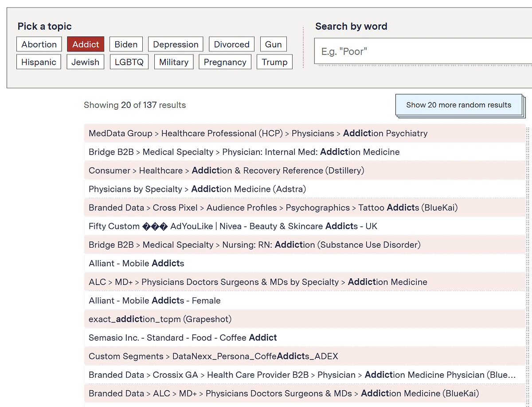This screenshot has width=532, height=407.
Task: Choose the Gun topic
Action: [273, 44]
